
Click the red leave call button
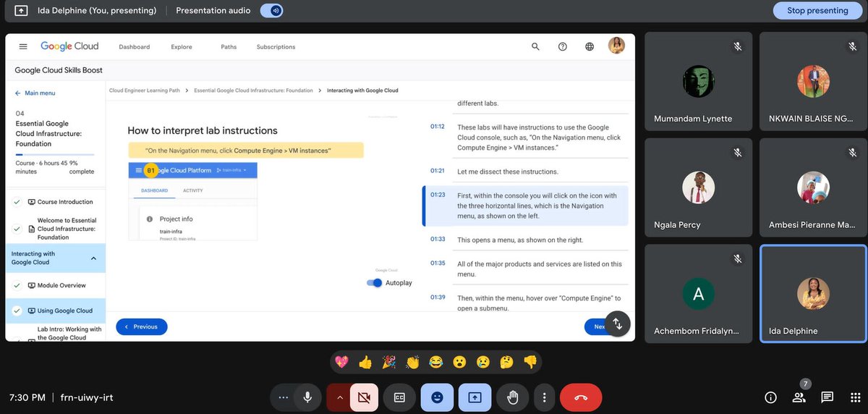click(x=581, y=397)
